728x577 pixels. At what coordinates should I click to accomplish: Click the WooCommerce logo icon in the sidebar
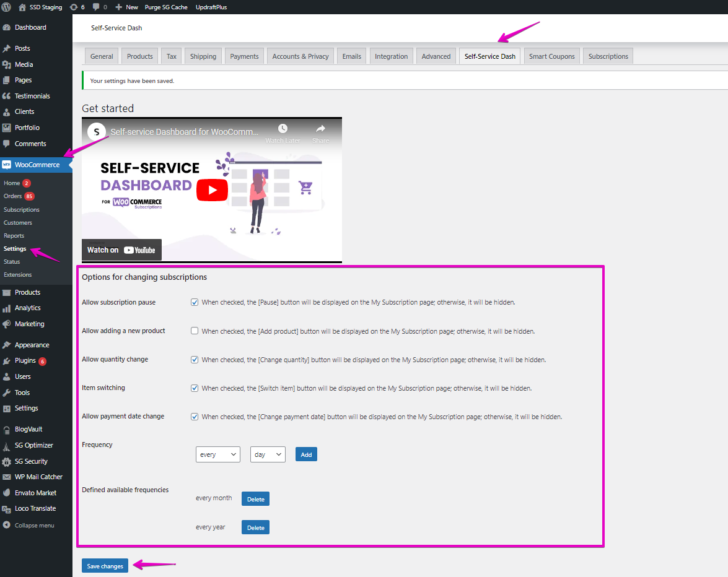(6, 165)
